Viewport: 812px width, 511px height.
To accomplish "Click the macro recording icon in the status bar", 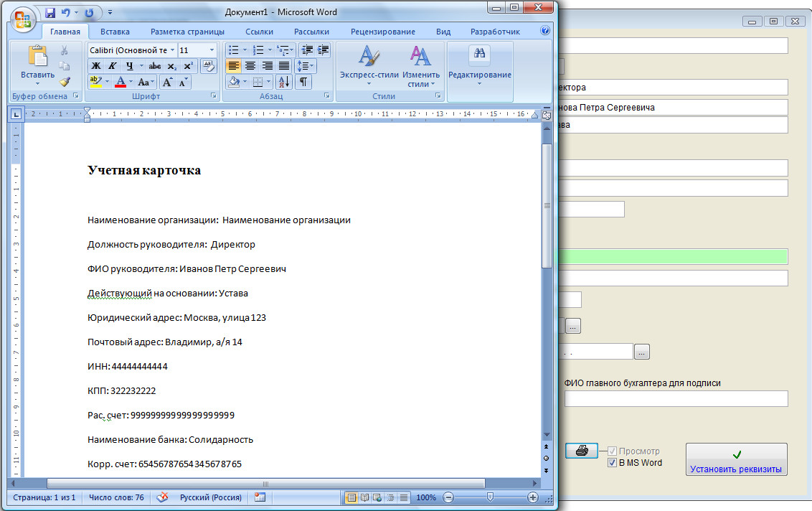I will point(260,497).
